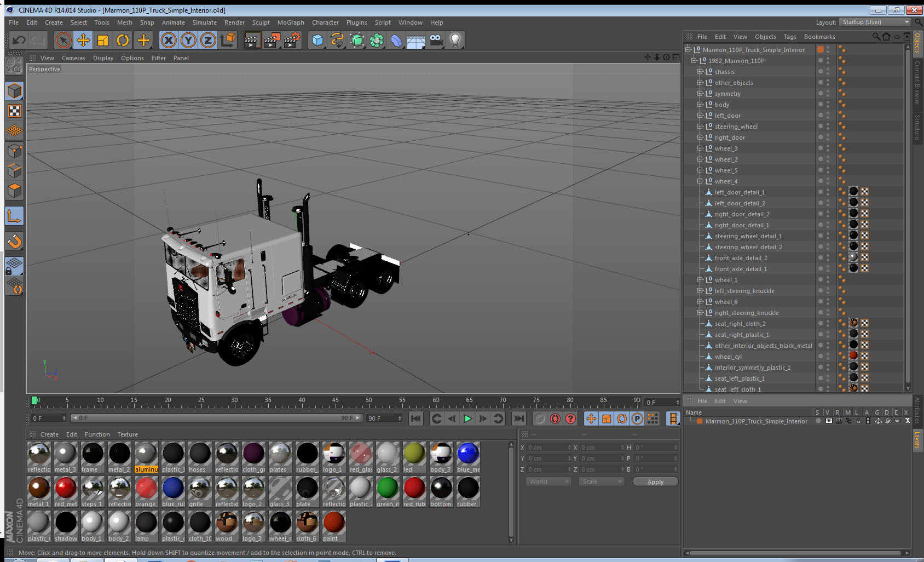Click the Undo arrow icon

[19, 40]
